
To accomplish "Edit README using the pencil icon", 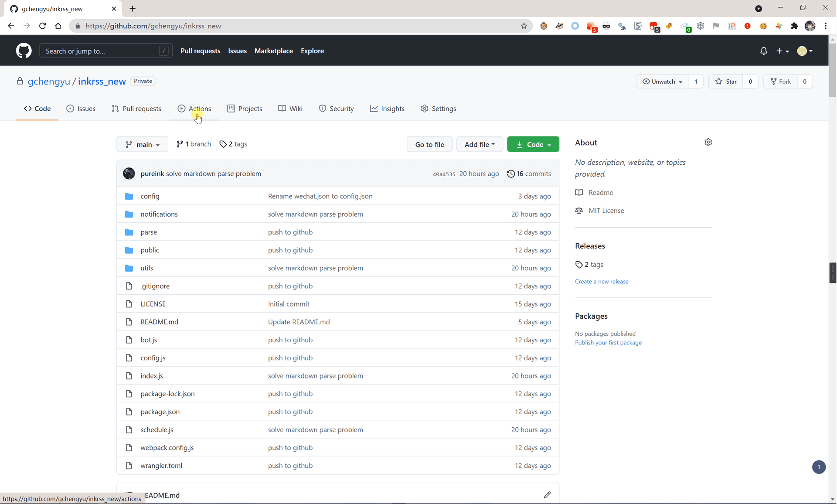I will pyautogui.click(x=547, y=495).
